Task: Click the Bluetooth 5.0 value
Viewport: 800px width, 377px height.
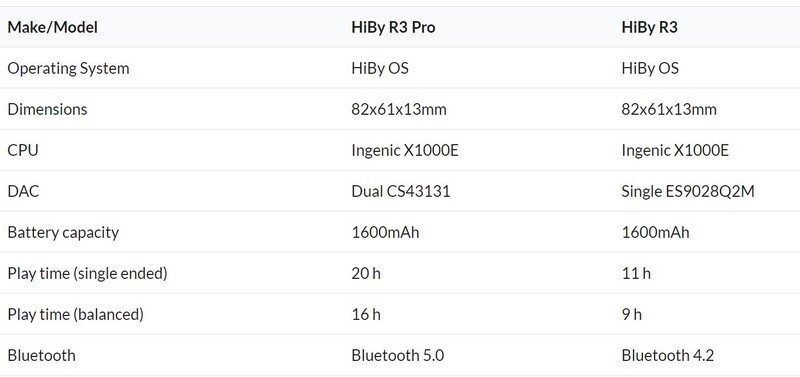Action: click(x=397, y=355)
